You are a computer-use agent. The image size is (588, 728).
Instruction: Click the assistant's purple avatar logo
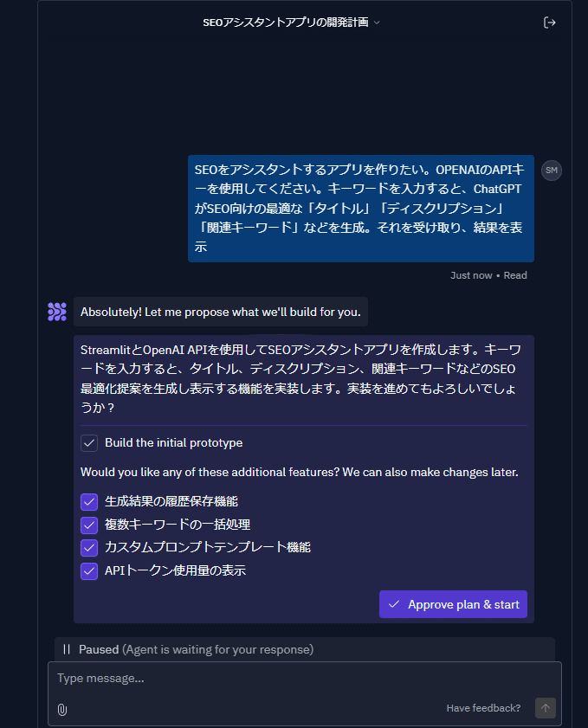pos(57,311)
